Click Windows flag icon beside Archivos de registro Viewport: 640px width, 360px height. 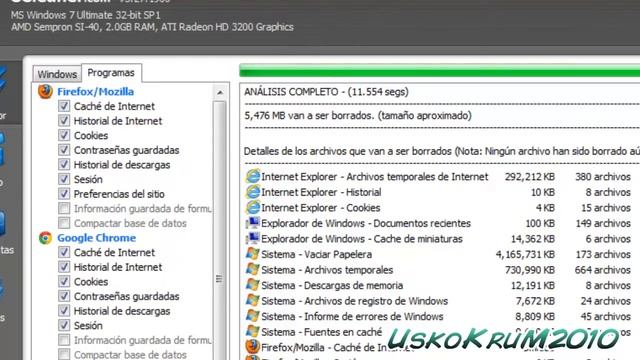click(253, 300)
